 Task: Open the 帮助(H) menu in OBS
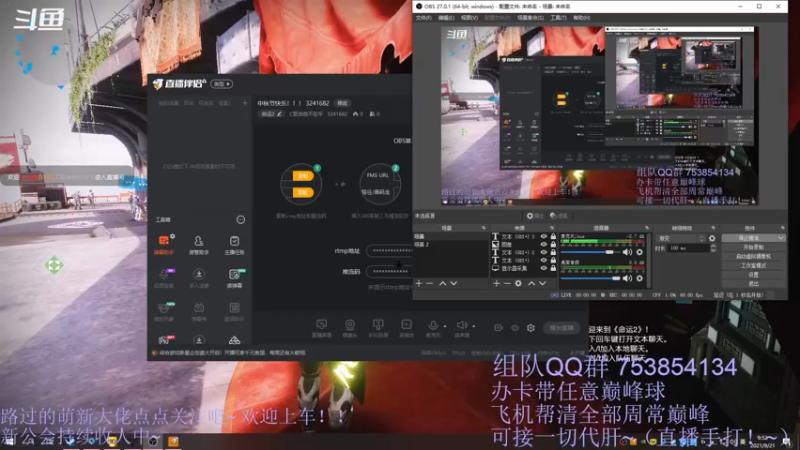582,17
